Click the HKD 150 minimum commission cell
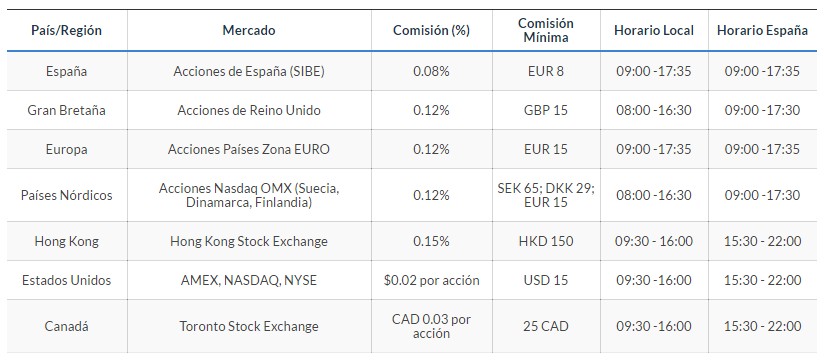 (546, 241)
